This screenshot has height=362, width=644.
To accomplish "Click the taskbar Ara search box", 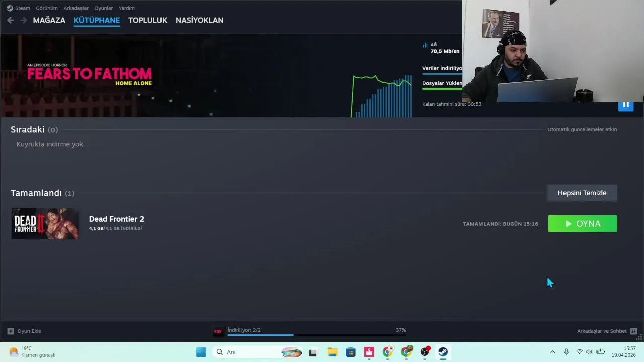I will pos(258,352).
